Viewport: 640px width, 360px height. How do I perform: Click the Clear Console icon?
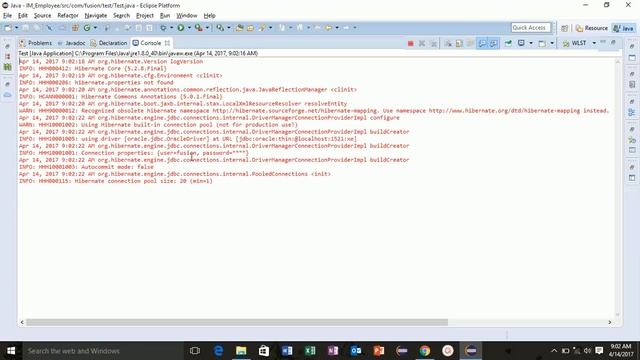(x=448, y=43)
